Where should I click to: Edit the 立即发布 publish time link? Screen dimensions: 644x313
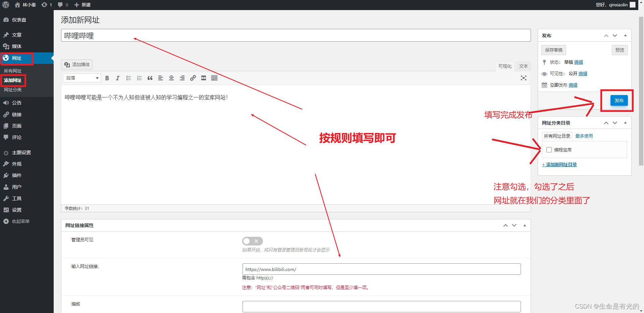(x=573, y=85)
